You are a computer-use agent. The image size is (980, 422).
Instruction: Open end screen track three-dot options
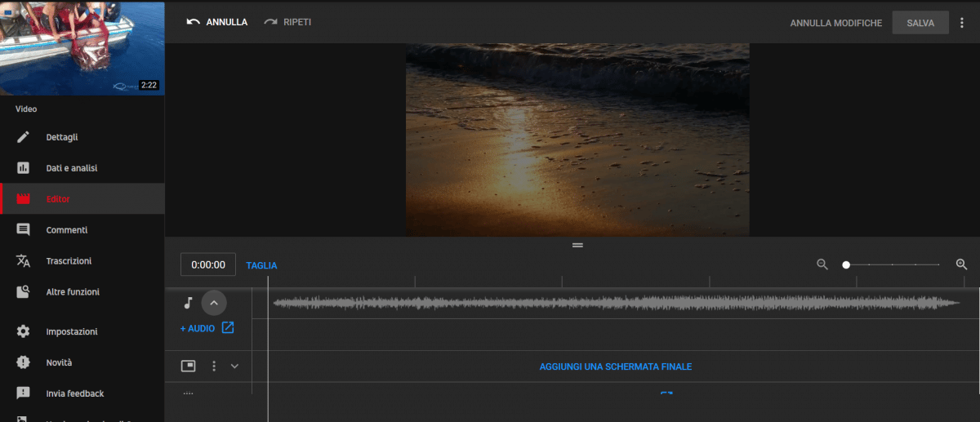pos(214,366)
